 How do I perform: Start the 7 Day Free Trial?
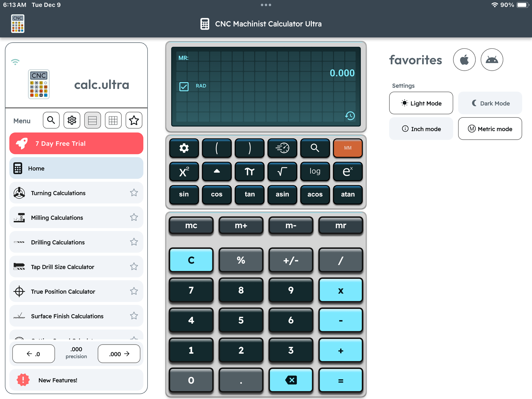[76, 143]
